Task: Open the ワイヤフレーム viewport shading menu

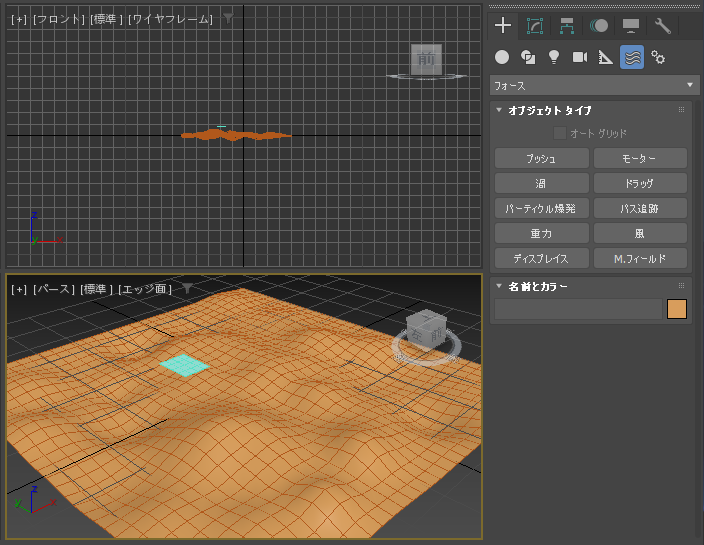Action: (171, 19)
